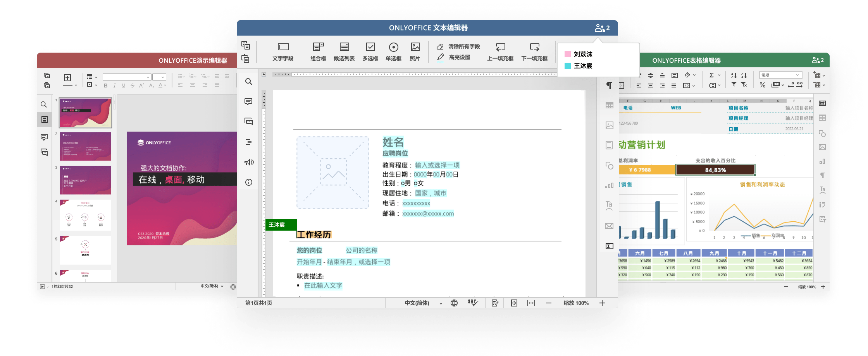Insert a 照片 image form field
The image size is (868, 356).
tap(415, 51)
